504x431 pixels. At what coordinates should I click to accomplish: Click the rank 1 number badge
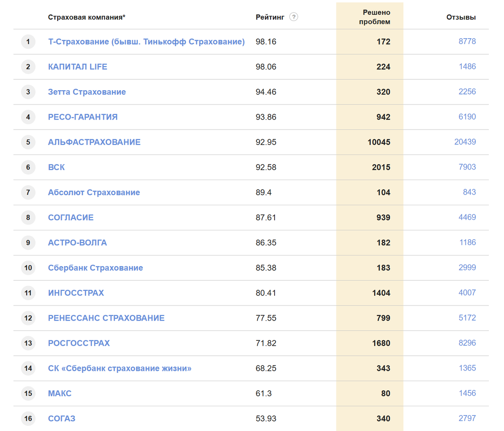28,42
